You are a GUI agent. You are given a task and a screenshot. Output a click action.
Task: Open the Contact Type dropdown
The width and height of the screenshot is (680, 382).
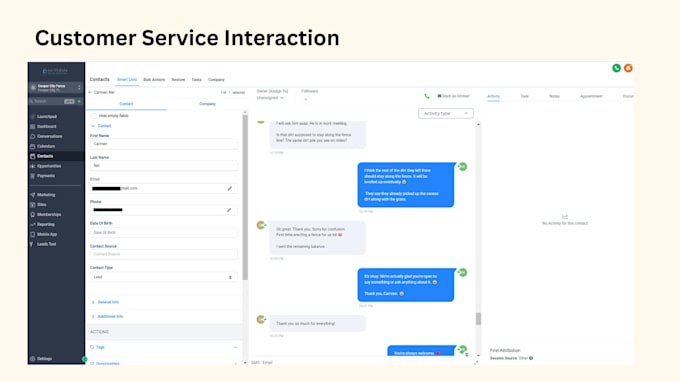pyautogui.click(x=164, y=277)
